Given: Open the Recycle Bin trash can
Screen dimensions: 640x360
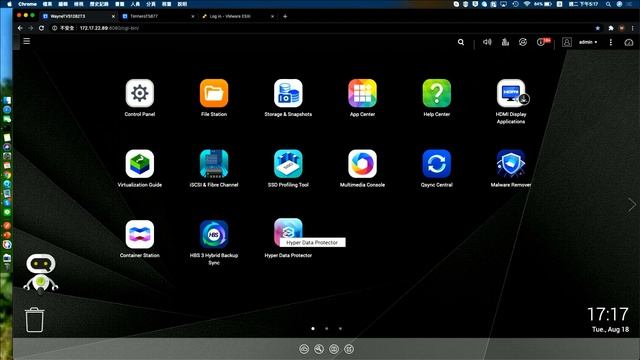Looking at the screenshot, I should tap(34, 320).
